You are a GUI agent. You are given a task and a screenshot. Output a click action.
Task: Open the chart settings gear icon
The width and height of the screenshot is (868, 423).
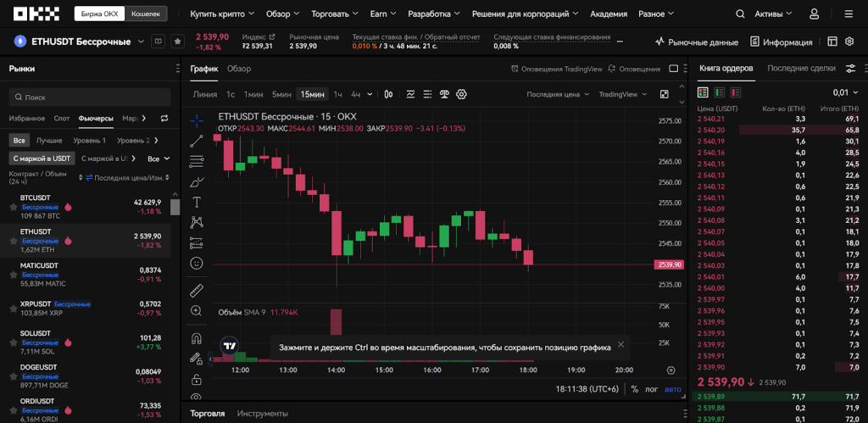click(x=462, y=94)
